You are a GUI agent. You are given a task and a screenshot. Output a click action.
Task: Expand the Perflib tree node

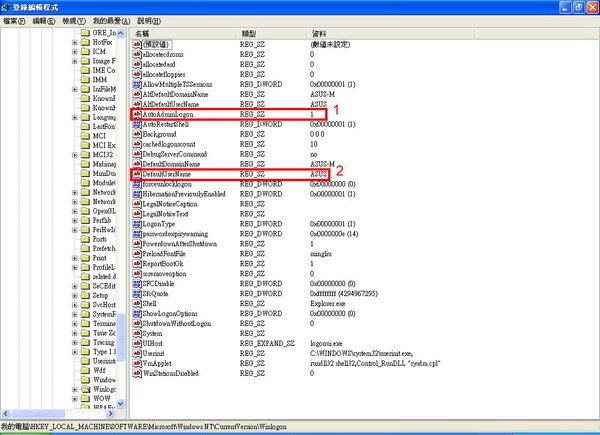pyautogui.click(x=75, y=220)
